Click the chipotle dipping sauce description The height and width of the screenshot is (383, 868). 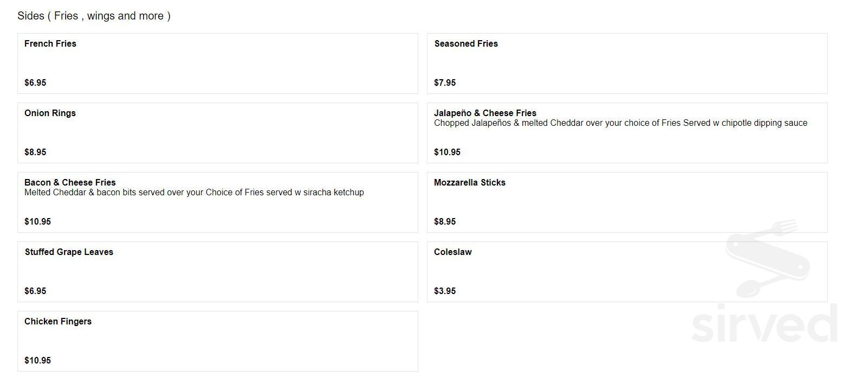coord(620,123)
